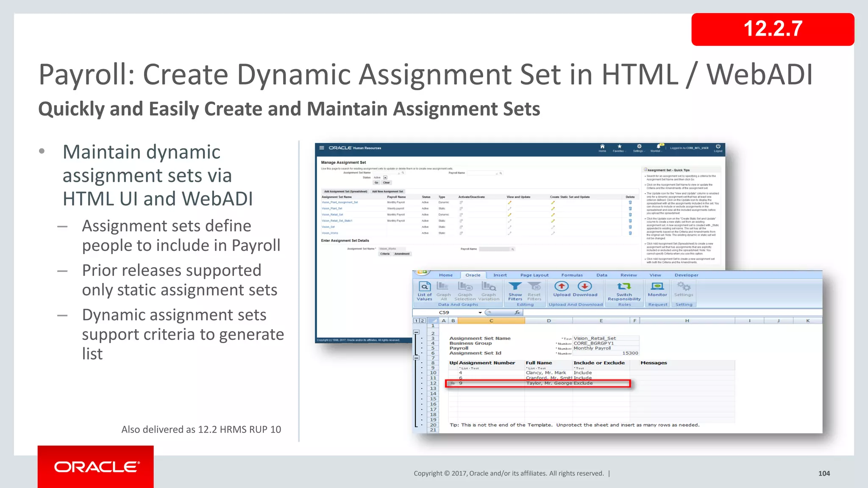
Task: Delete the Vision_Set row
Action: [x=630, y=227]
